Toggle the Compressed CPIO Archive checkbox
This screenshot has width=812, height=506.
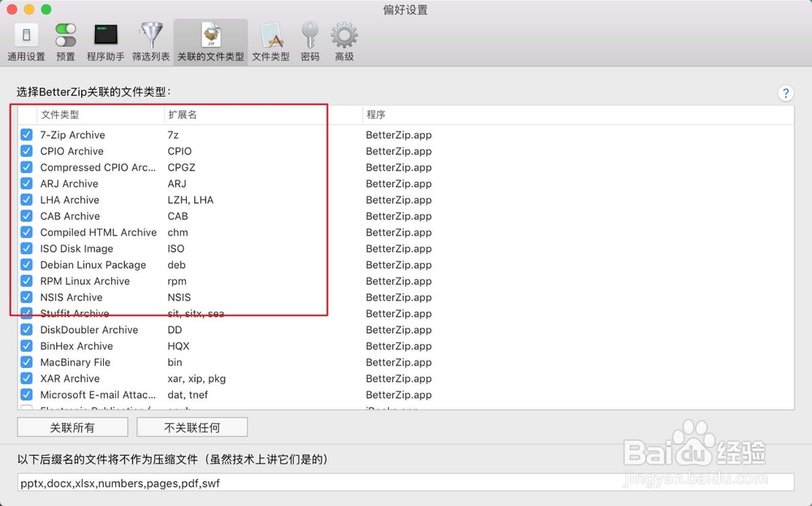coord(27,167)
